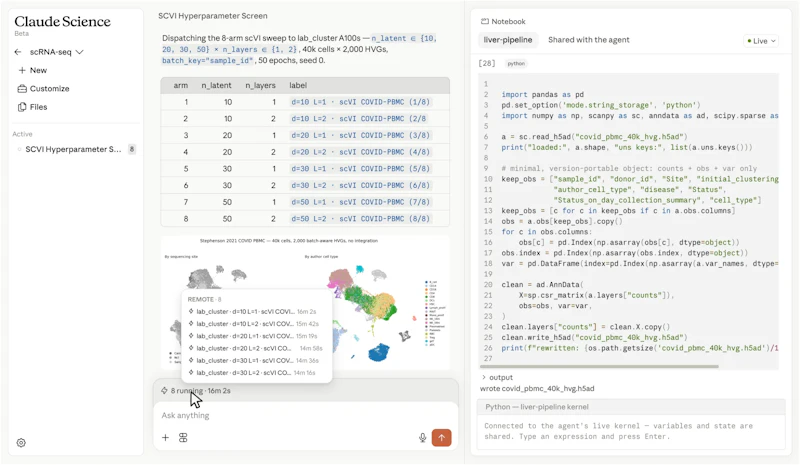Click the plus attach icon below the prompt box

[165, 437]
